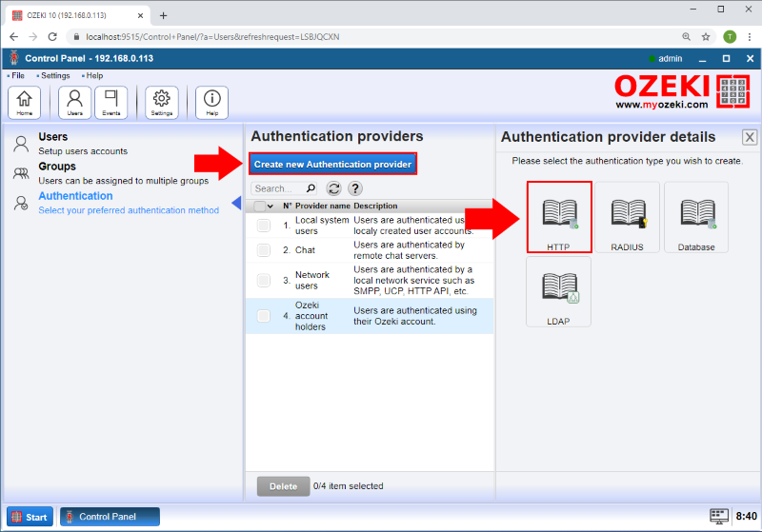Click the Start button
Viewport: 762px width, 532px height.
click(30, 517)
